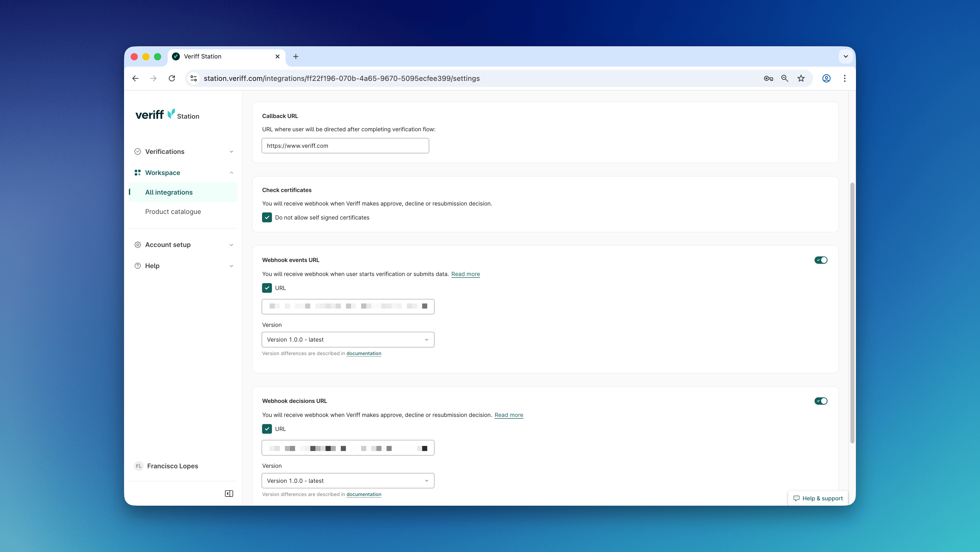The width and height of the screenshot is (980, 552).
Task: Click the Account setup gear icon
Action: coord(138,245)
